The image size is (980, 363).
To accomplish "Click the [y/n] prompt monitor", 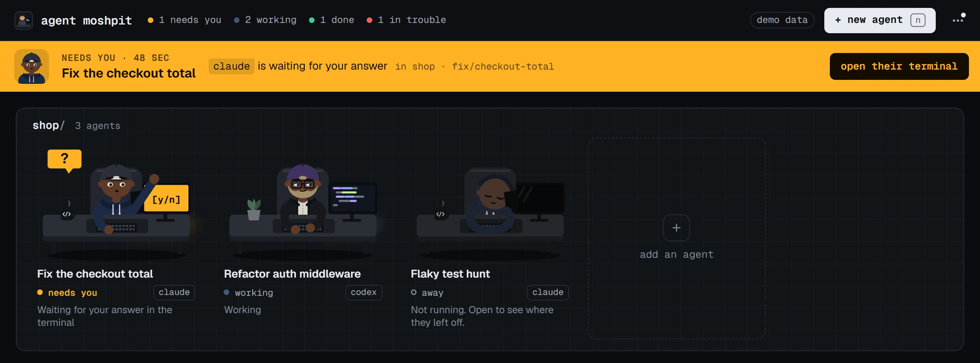I will [166, 199].
